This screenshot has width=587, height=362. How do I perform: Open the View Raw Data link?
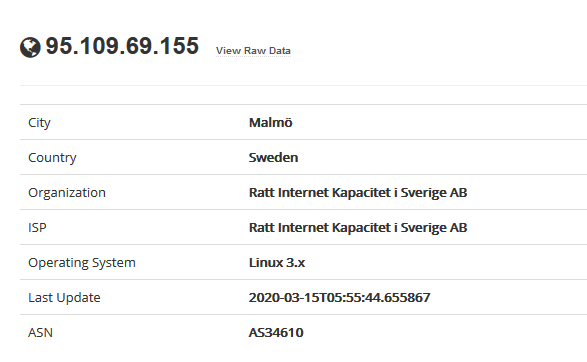(253, 51)
